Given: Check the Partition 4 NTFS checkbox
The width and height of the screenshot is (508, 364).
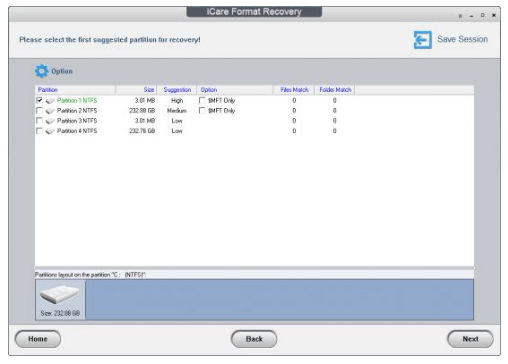Looking at the screenshot, I should pos(39,131).
